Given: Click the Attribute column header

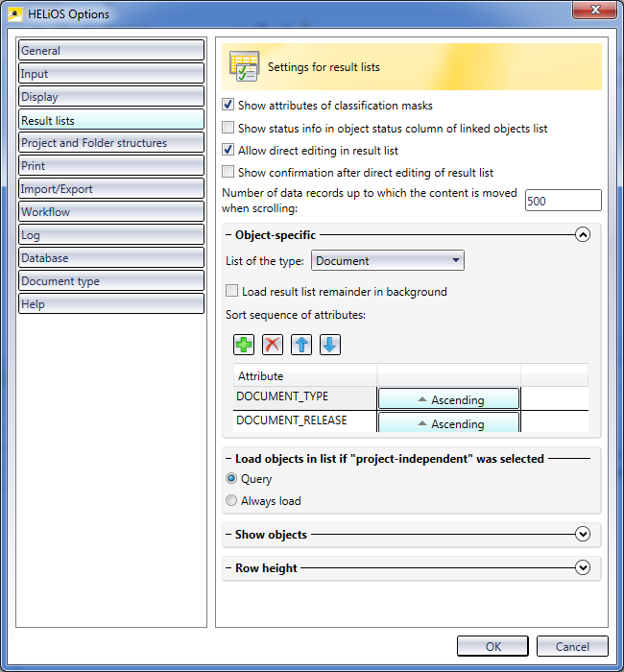Looking at the screenshot, I should point(305,375).
